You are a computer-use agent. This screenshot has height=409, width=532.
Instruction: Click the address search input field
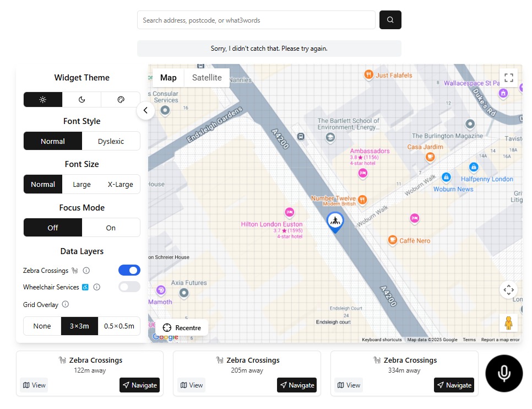pos(256,20)
